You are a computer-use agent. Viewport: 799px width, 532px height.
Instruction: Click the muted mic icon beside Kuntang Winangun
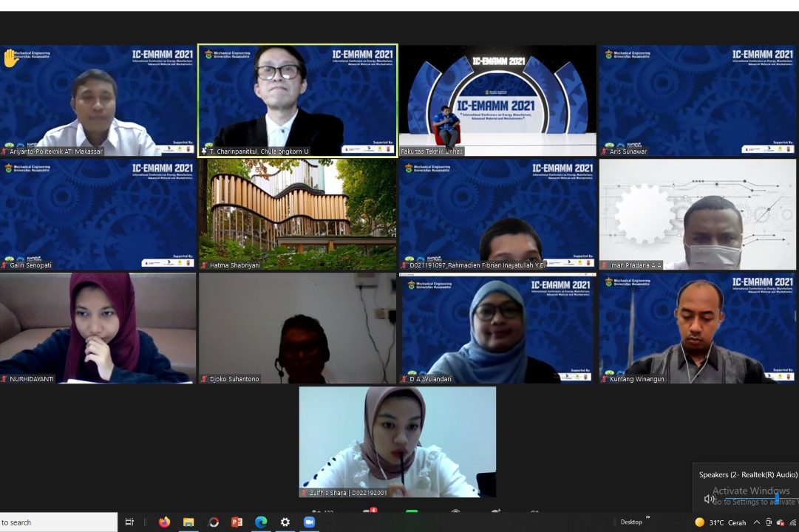click(605, 379)
